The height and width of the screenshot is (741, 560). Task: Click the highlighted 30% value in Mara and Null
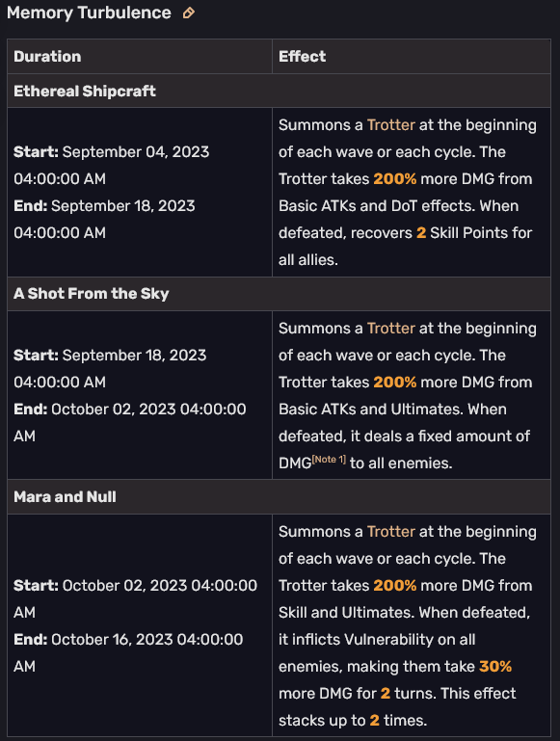[x=495, y=667]
